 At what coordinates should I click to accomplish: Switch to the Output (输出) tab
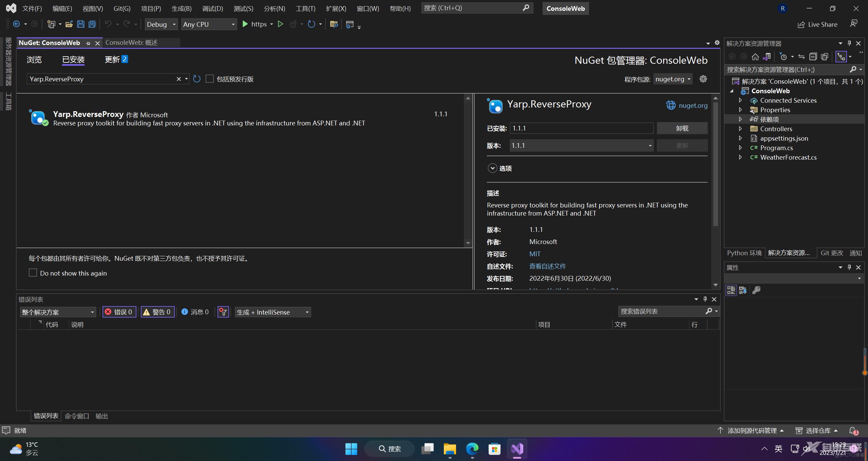[x=101, y=416]
